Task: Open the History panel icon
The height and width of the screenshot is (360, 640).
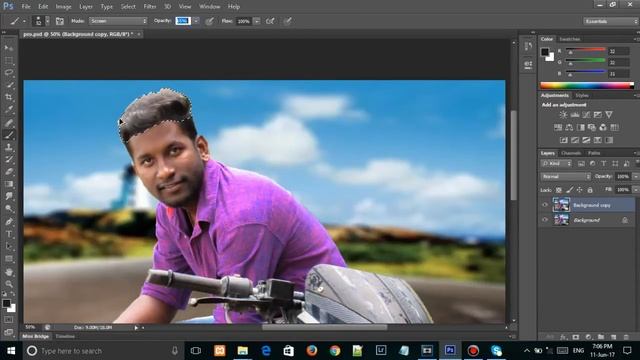Action: point(528,47)
